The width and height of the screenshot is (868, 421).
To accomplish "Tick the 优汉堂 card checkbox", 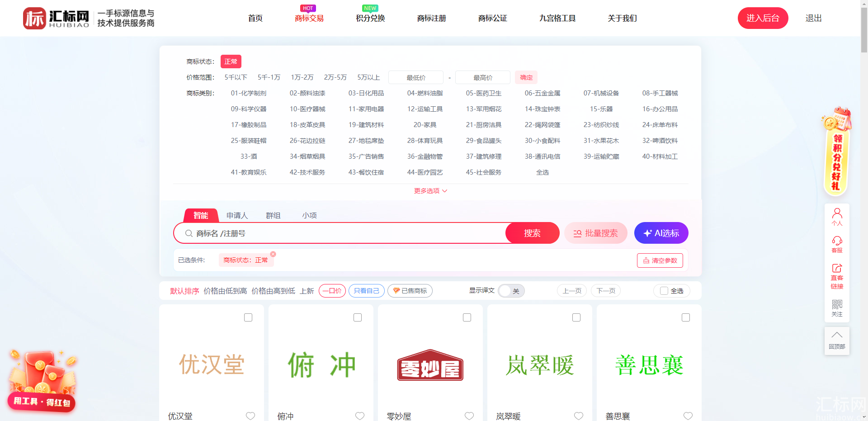I will [x=248, y=317].
